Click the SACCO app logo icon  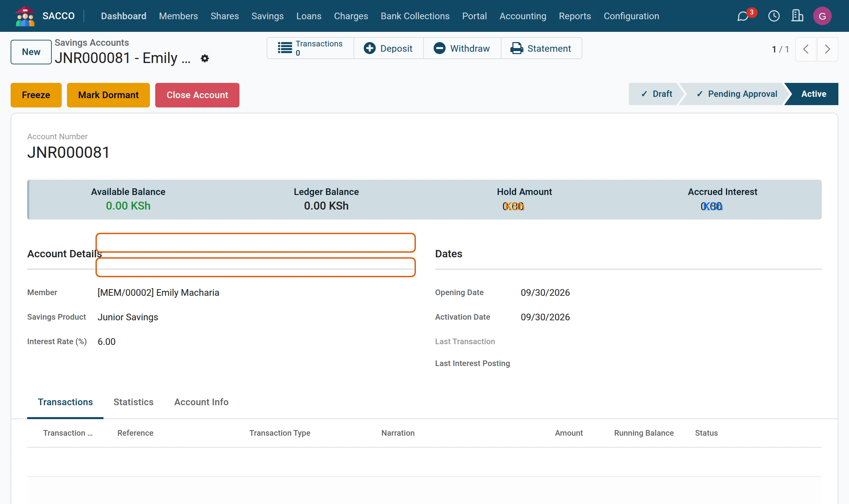(25, 16)
